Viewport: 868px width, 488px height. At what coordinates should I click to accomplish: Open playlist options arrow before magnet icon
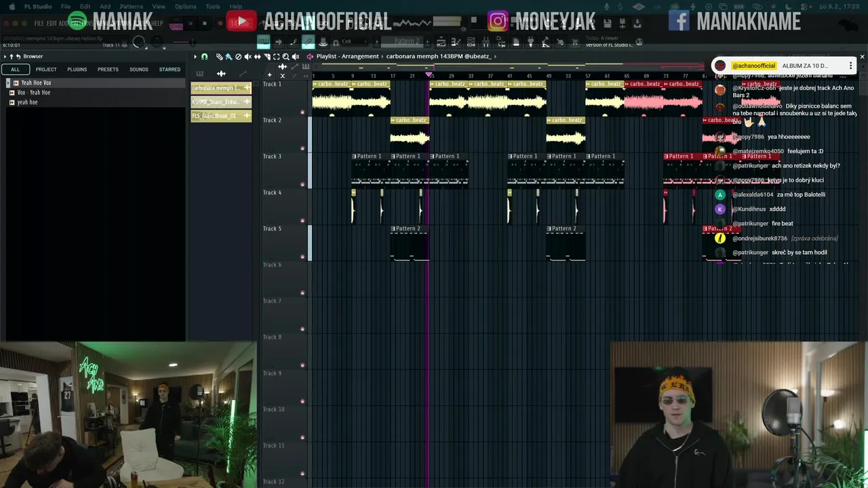point(195,57)
